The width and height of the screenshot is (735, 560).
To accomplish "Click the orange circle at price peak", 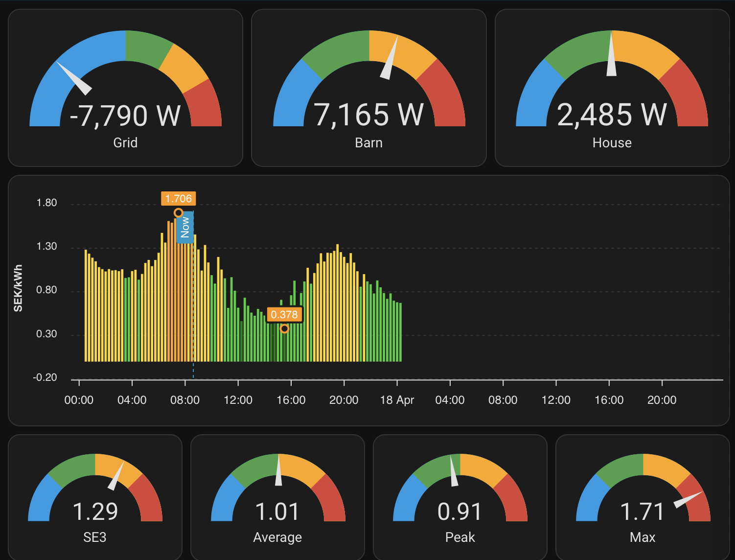I will point(179,213).
